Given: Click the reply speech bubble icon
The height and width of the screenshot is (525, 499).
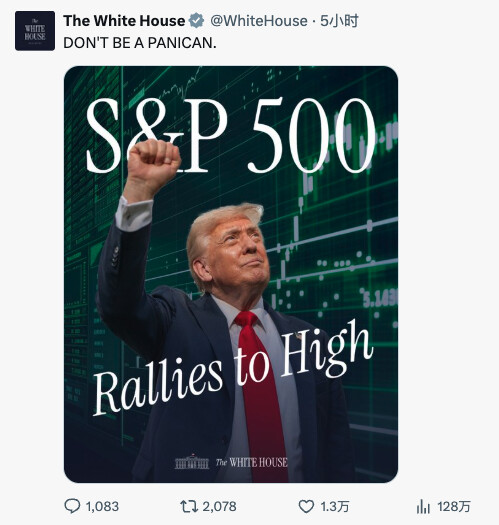Looking at the screenshot, I should (x=72, y=506).
